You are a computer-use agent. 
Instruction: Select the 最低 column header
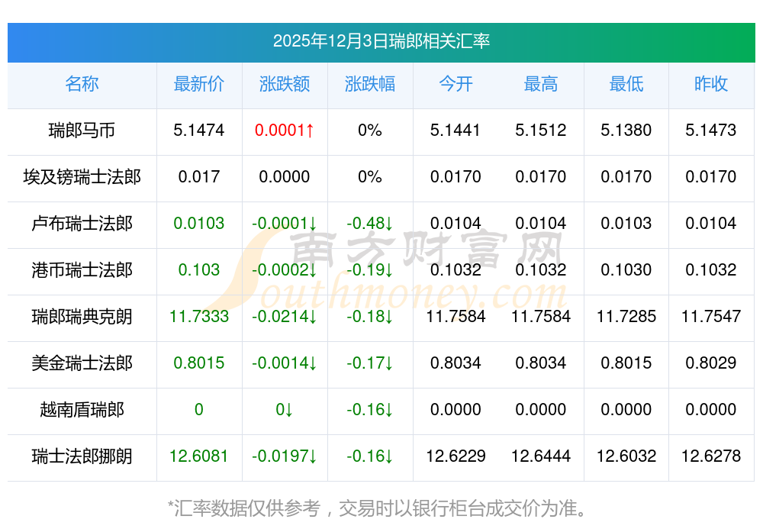tap(626, 84)
